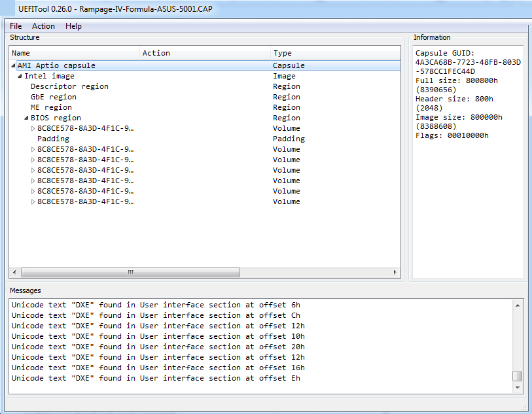
Task: Click the Capsule type cell
Action: [x=289, y=65]
